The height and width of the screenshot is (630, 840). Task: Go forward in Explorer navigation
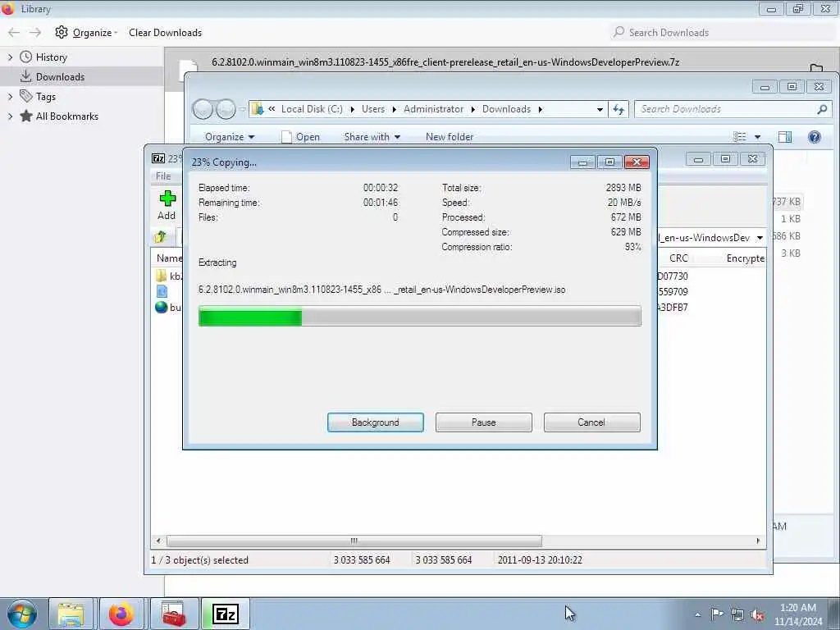coord(226,109)
